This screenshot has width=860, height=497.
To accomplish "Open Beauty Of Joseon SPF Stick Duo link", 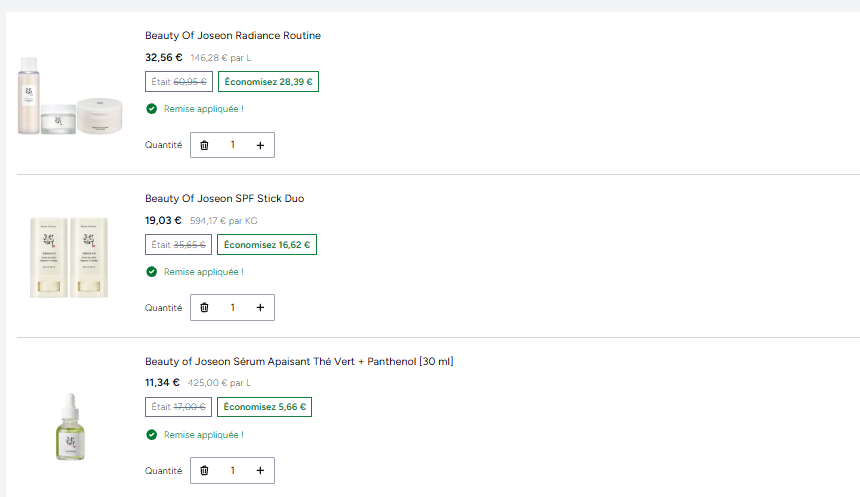I will coord(224,198).
